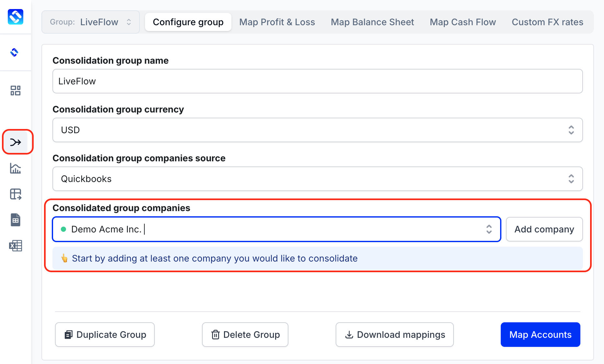Click the Delete Group button
This screenshot has width=604, height=364.
tap(245, 335)
